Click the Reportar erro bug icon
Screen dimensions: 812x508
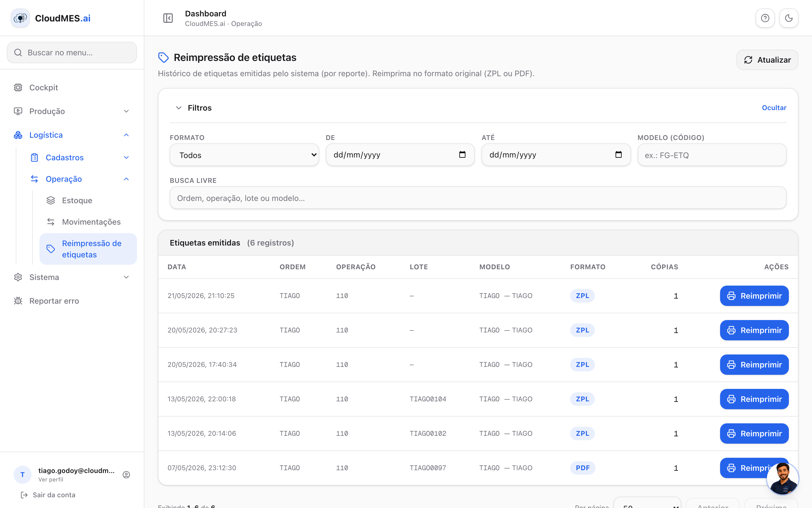point(18,301)
